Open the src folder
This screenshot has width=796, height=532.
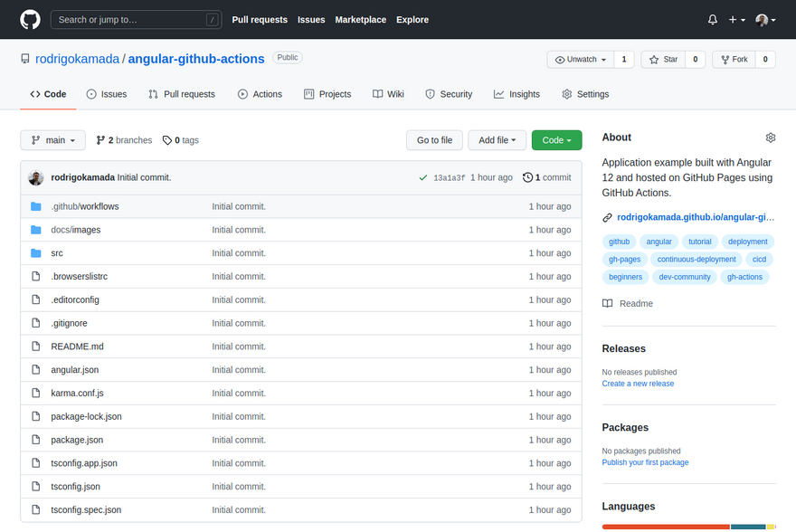(x=57, y=253)
